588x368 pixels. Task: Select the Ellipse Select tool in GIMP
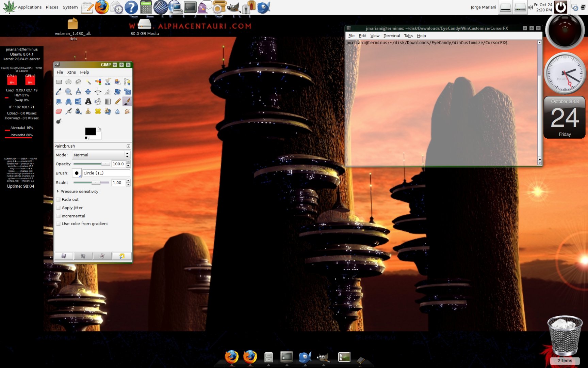68,82
